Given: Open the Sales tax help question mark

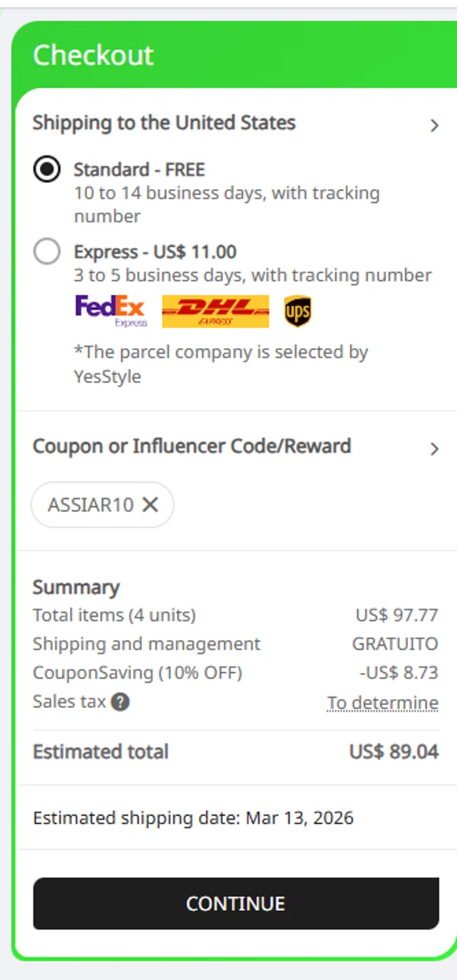Looking at the screenshot, I should (120, 702).
